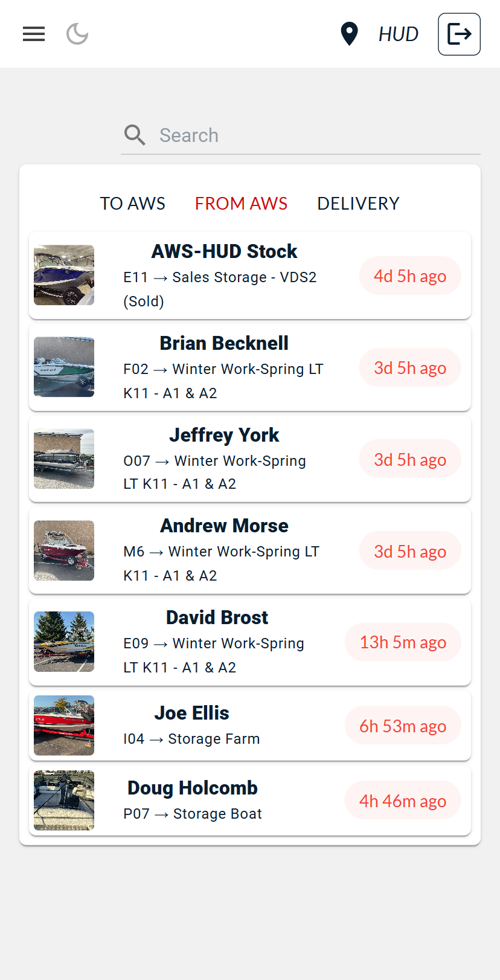
Task: Open the hamburger navigation menu
Action: click(x=34, y=34)
